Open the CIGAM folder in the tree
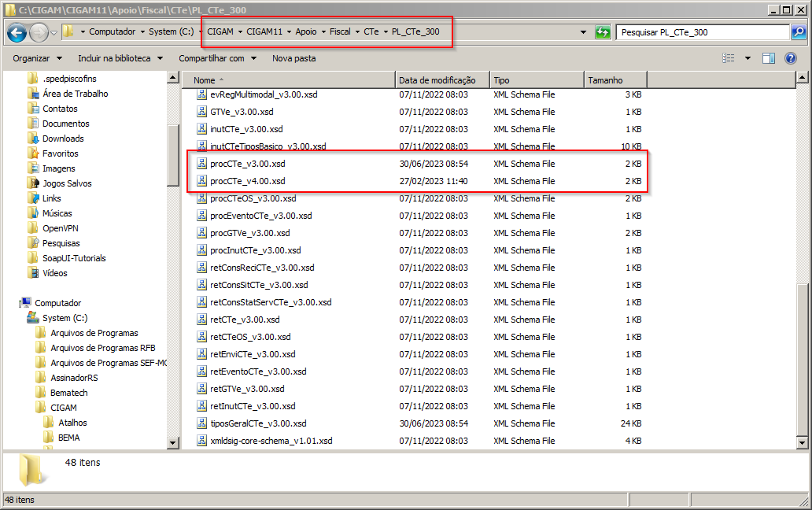This screenshot has height=510, width=812. click(63, 408)
